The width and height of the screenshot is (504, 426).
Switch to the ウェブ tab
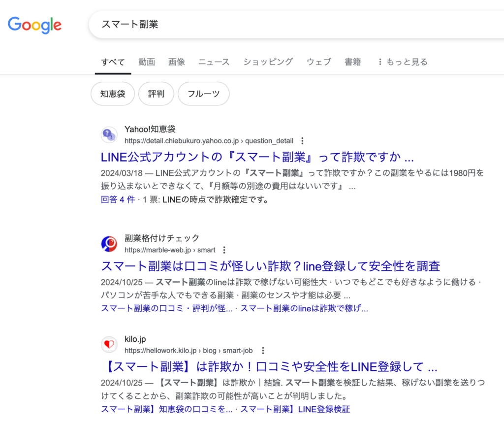(318, 62)
